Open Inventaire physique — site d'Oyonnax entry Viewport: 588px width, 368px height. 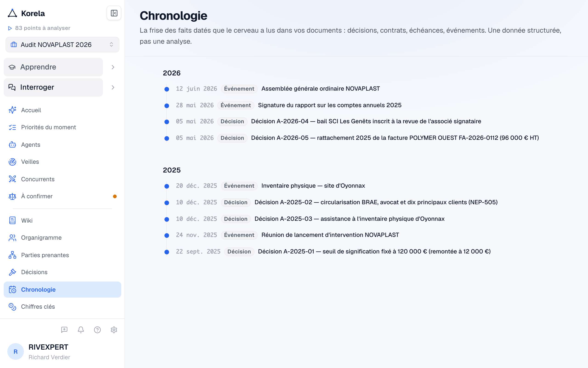click(x=313, y=186)
